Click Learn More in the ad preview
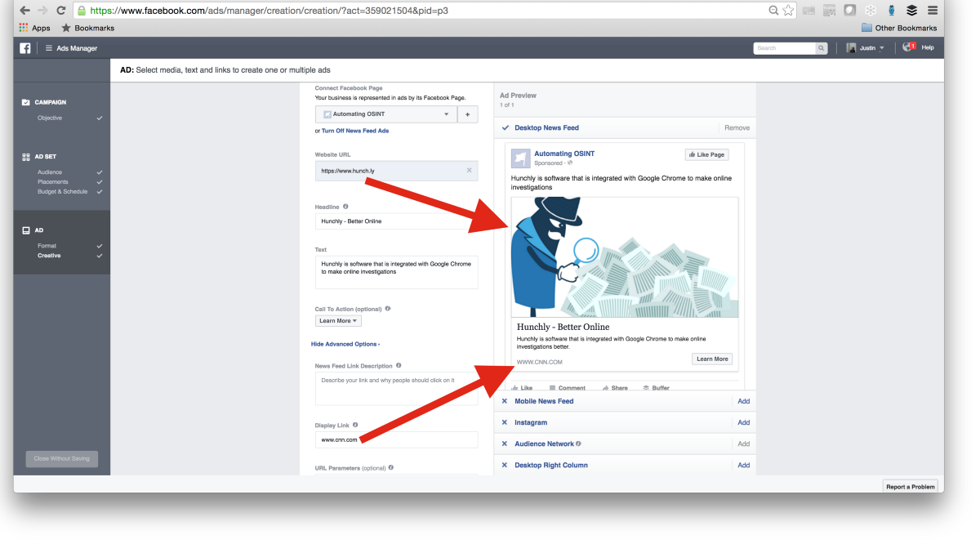Screen dimensions: 980x544 [x=712, y=359]
